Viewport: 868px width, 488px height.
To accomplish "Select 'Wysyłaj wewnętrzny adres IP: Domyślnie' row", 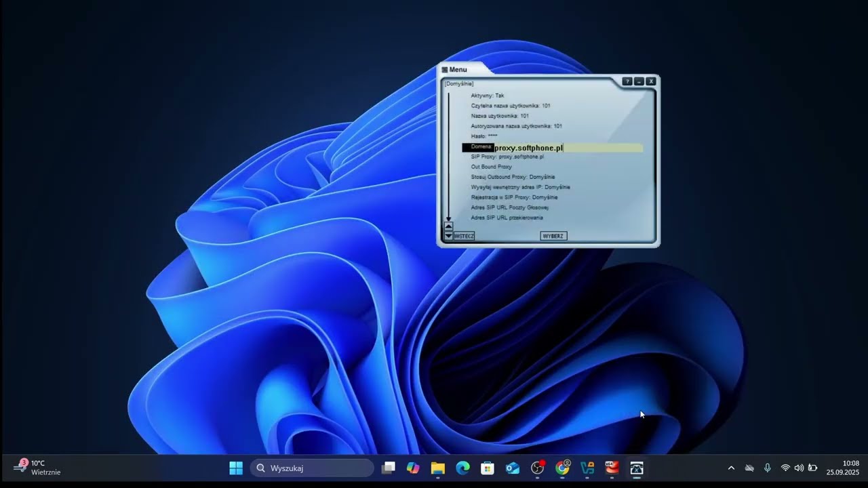I will (x=520, y=187).
